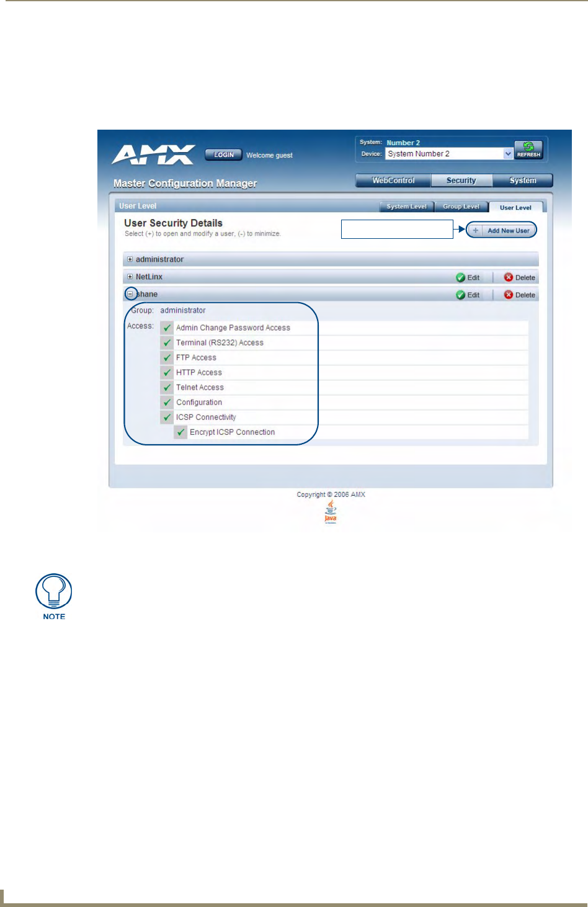588x907 pixels.
Task: Switch to System Level tab
Action: (406, 207)
